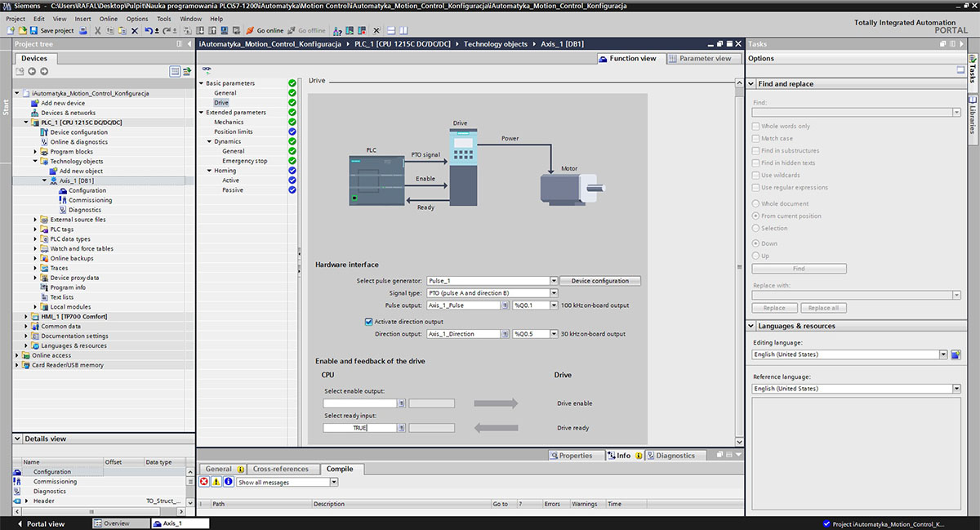Screen dimensions: 980x530
Task: Click the Go online toolbar button
Action: tap(264, 30)
